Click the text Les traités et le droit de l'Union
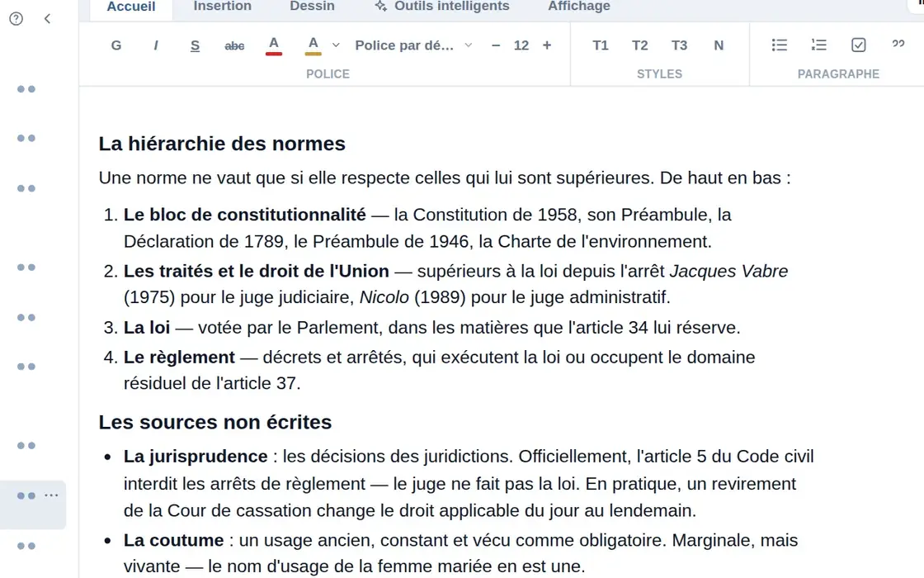The width and height of the screenshot is (924, 578). [x=257, y=272]
